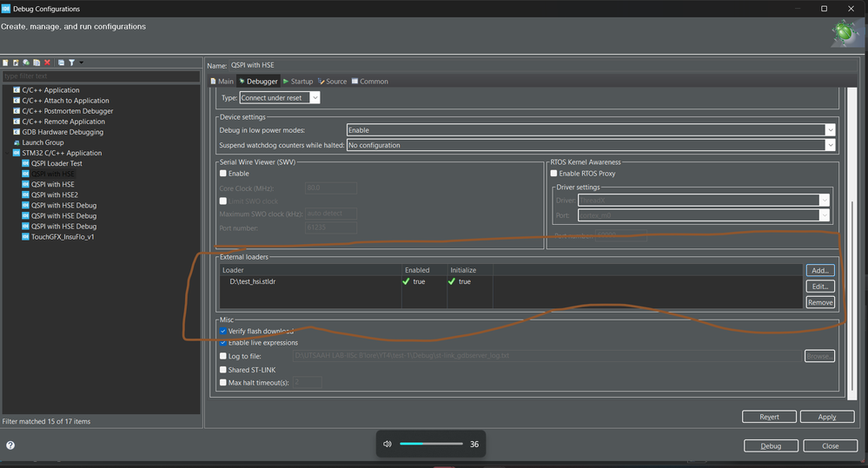
Task: Enable the Serial Wire Viewer checkbox
Action: tap(224, 174)
